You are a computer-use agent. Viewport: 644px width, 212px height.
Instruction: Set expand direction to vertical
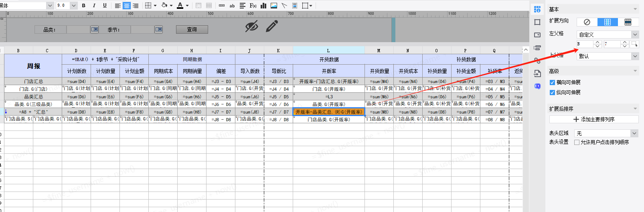pyautogui.click(x=608, y=22)
